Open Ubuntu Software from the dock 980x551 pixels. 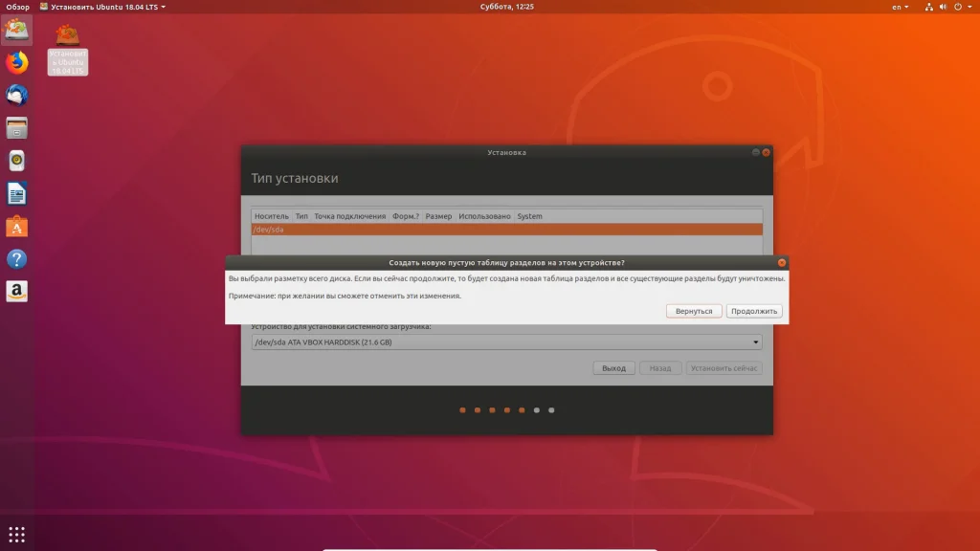[x=17, y=227]
